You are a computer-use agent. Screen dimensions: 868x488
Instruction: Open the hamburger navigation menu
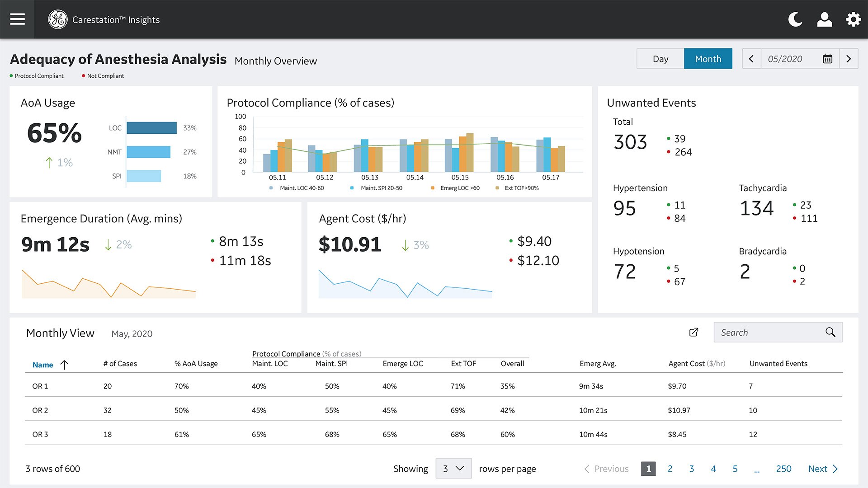tap(17, 19)
